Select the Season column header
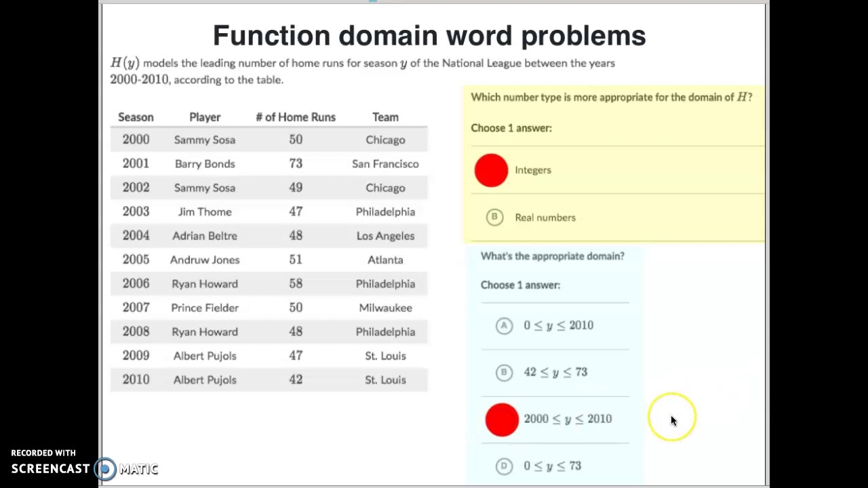868x488 pixels. (136, 117)
